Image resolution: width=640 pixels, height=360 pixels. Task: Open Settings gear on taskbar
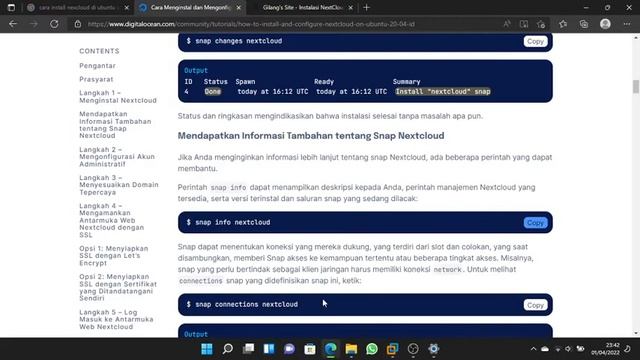[x=433, y=349]
